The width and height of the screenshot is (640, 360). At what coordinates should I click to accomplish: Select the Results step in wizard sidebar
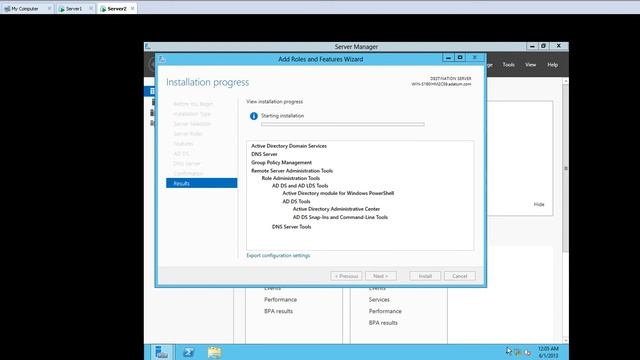point(202,183)
